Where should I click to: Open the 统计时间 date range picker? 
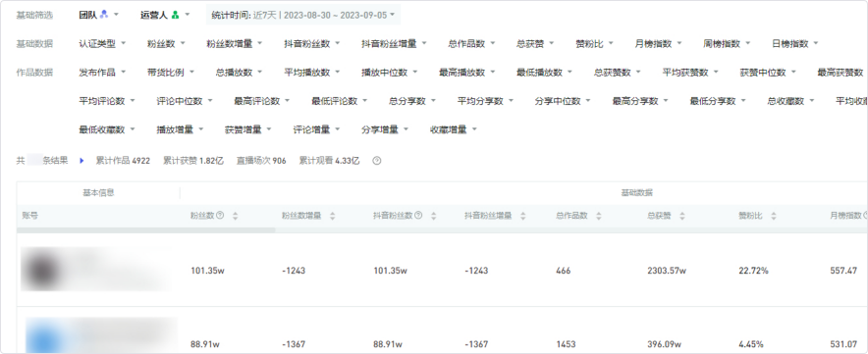click(x=303, y=15)
